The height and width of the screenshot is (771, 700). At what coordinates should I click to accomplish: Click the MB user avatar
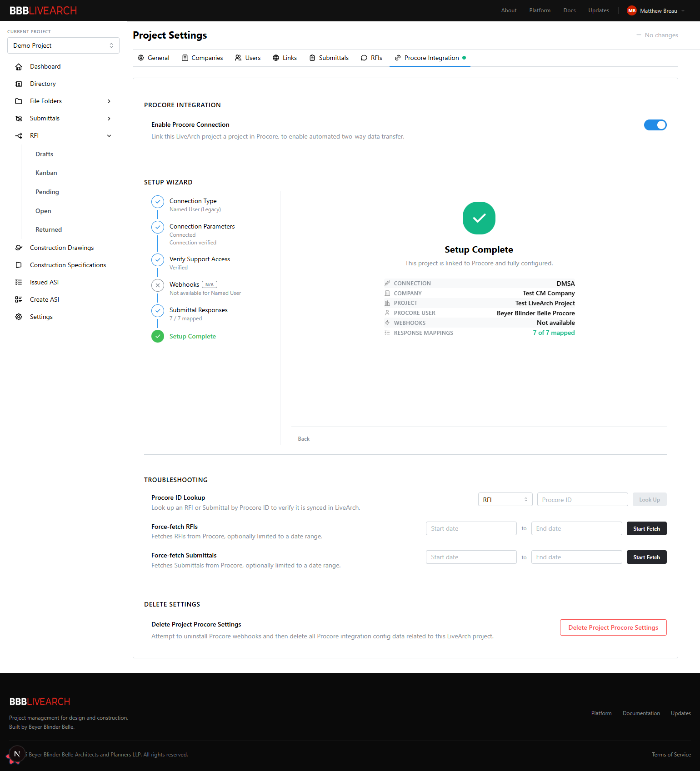(x=632, y=10)
